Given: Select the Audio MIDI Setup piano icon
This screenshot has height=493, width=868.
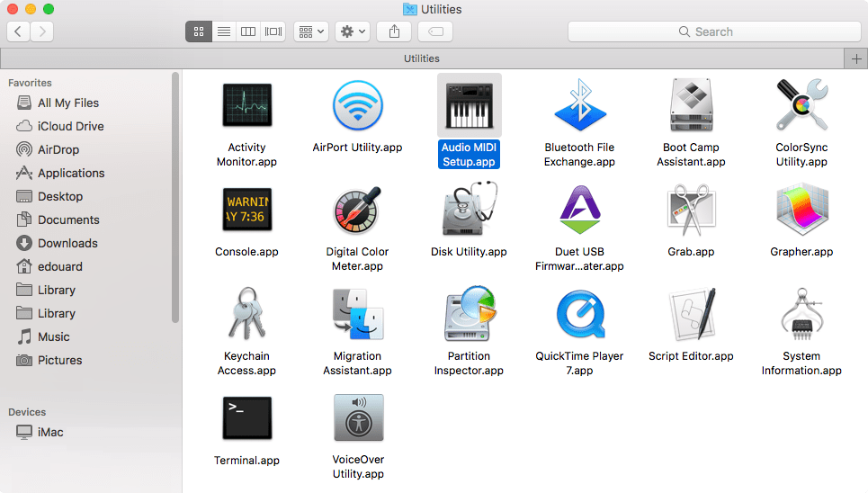Looking at the screenshot, I should pos(470,105).
